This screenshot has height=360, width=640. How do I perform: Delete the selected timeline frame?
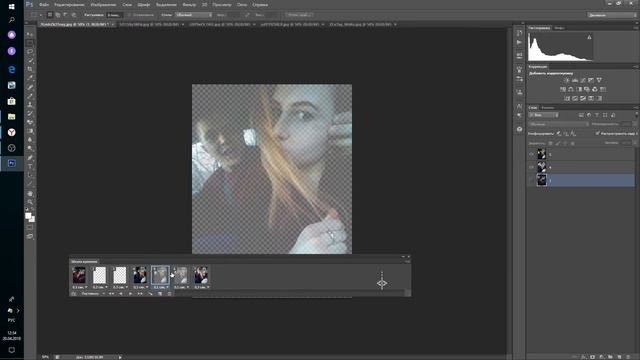(169, 293)
